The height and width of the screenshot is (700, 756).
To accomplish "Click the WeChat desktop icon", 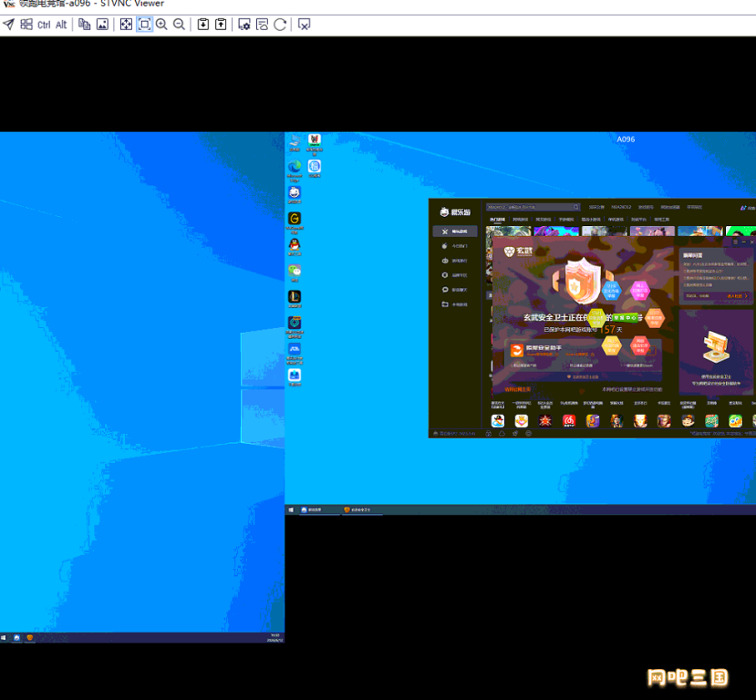I will tap(295, 273).
